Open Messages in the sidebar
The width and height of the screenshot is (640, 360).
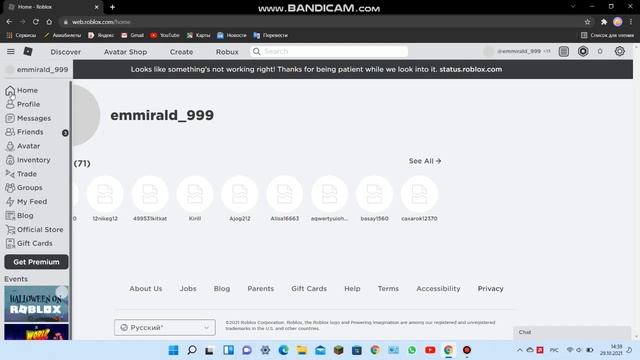[x=28, y=118]
